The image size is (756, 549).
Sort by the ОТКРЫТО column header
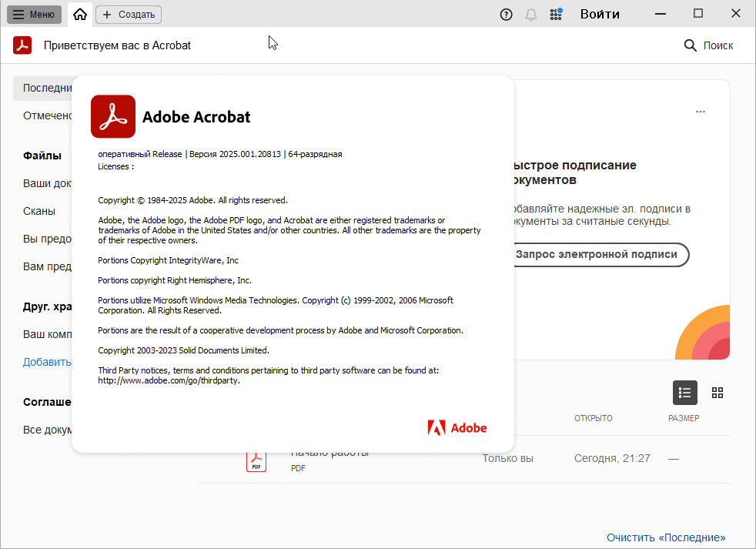tap(593, 418)
